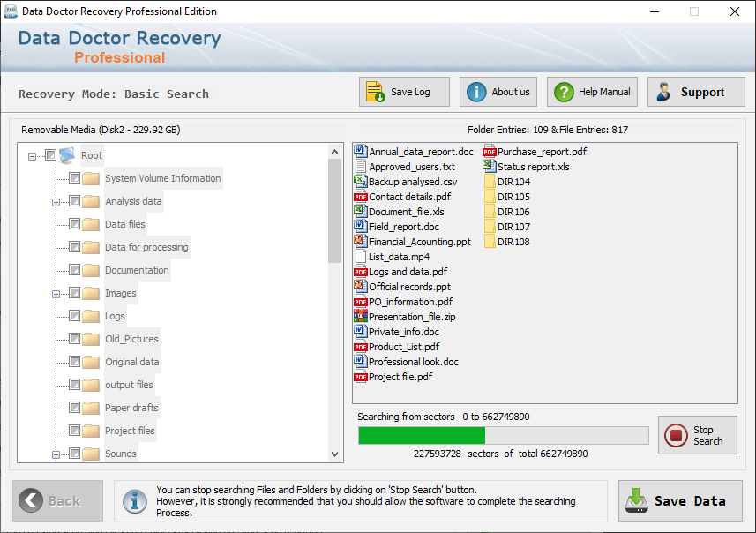Select the Excel icon of Document_file.xls
Viewport: 756px width, 533px height.
[360, 211]
